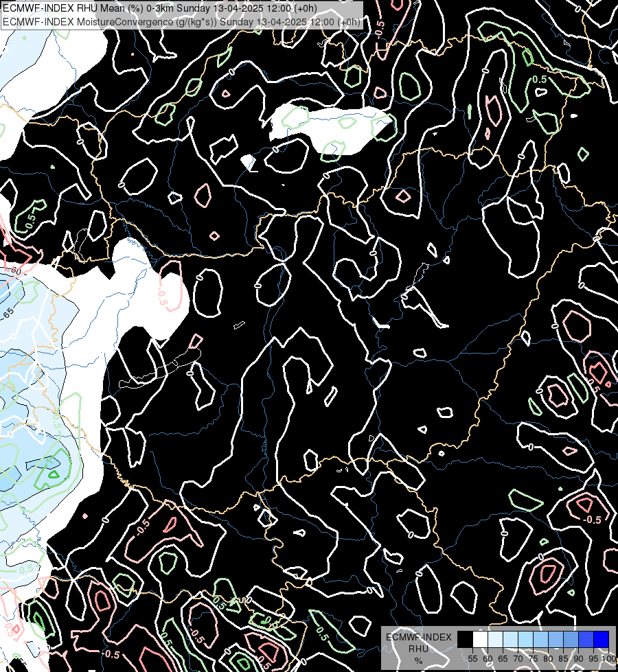Click the 80 tick label on the legend
The height and width of the screenshot is (672, 618).
click(548, 658)
